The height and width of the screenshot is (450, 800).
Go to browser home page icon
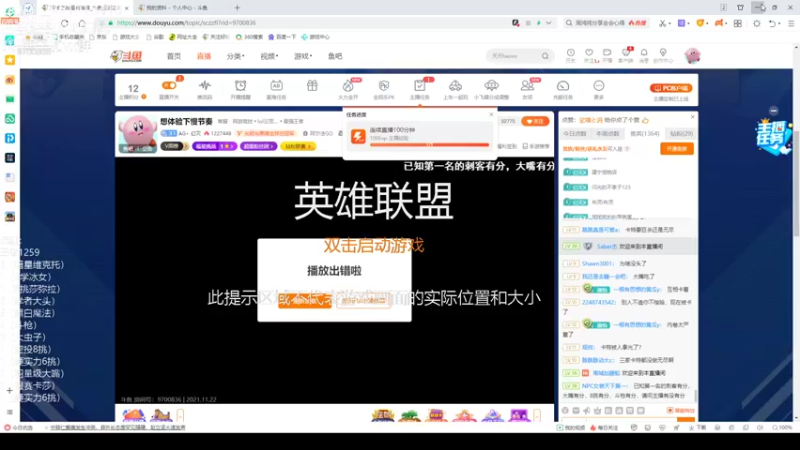click(82, 23)
